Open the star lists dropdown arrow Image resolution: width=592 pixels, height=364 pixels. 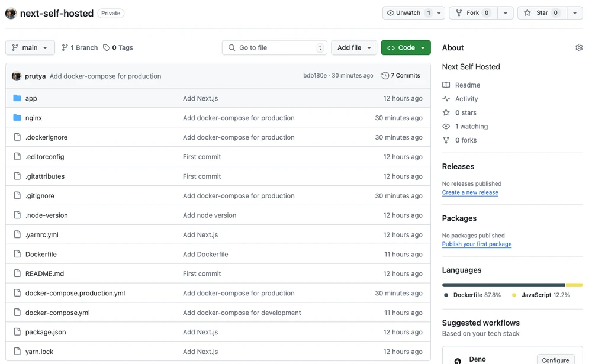(574, 13)
